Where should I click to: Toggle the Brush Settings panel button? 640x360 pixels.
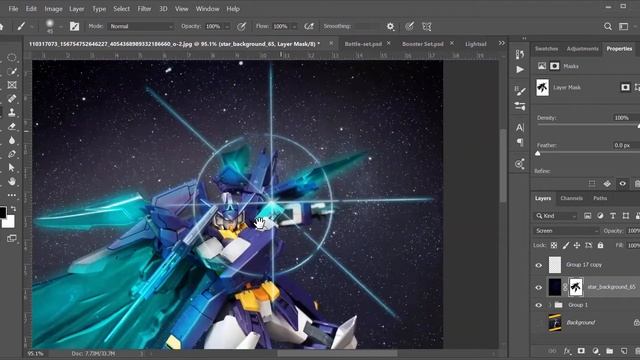tap(74, 27)
